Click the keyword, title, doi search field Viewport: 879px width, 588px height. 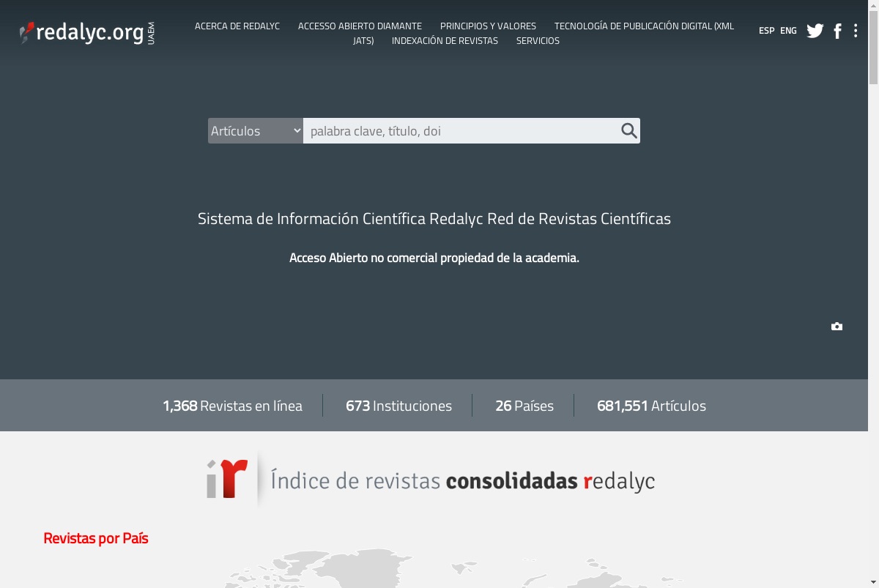point(461,130)
